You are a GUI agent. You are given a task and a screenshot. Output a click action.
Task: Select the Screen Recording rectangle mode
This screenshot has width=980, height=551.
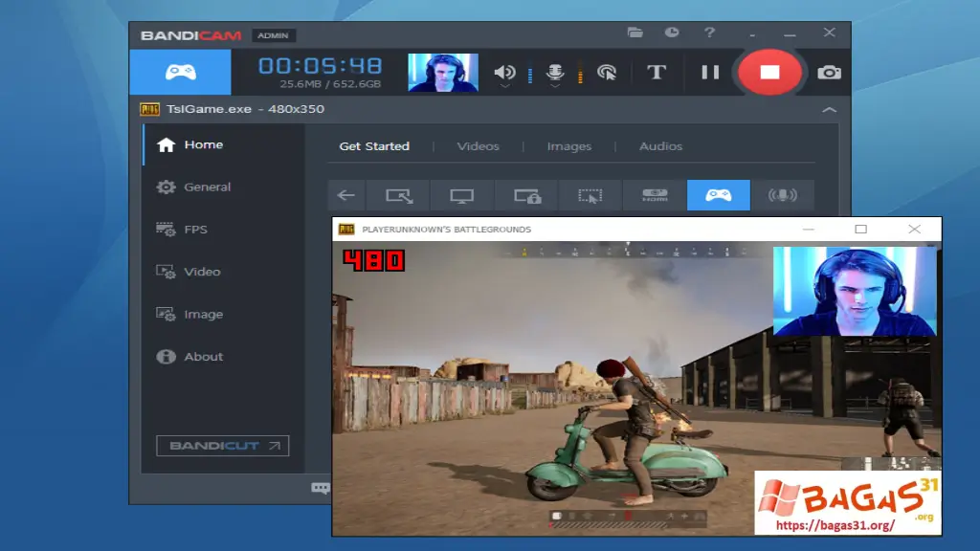point(399,194)
